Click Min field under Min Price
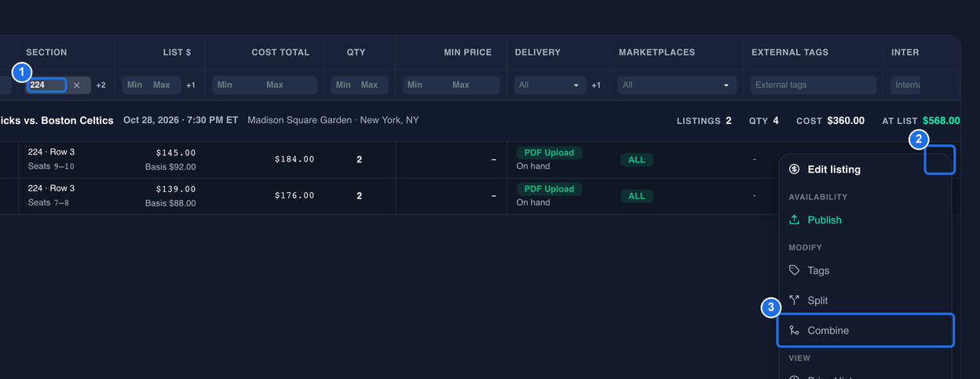 tap(415, 85)
